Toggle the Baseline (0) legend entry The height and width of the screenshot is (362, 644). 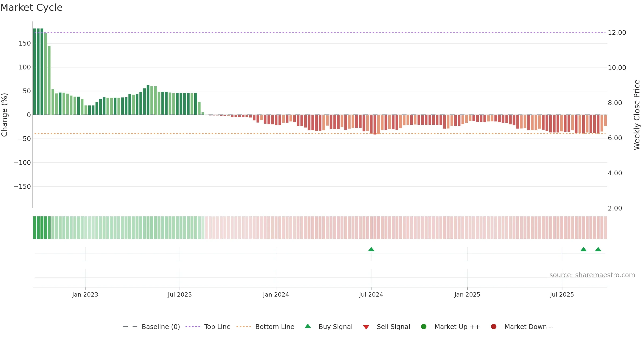[x=151, y=327]
